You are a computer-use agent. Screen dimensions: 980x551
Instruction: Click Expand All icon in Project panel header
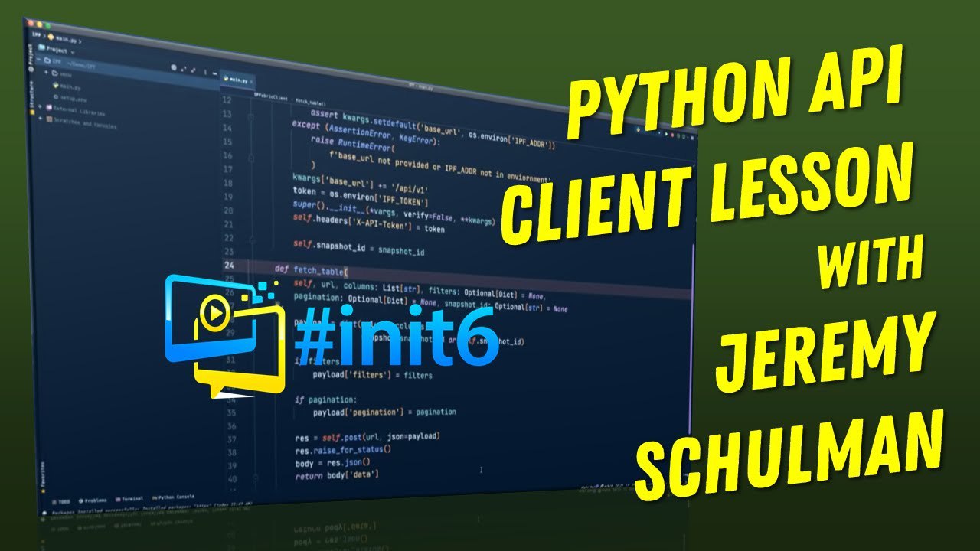pyautogui.click(x=184, y=69)
